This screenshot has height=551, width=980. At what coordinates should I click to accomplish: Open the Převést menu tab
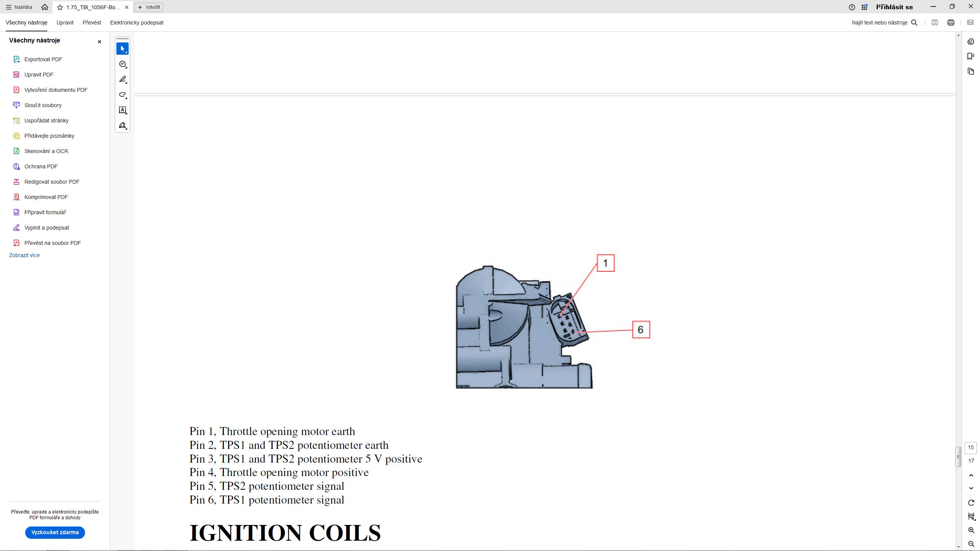pyautogui.click(x=92, y=23)
